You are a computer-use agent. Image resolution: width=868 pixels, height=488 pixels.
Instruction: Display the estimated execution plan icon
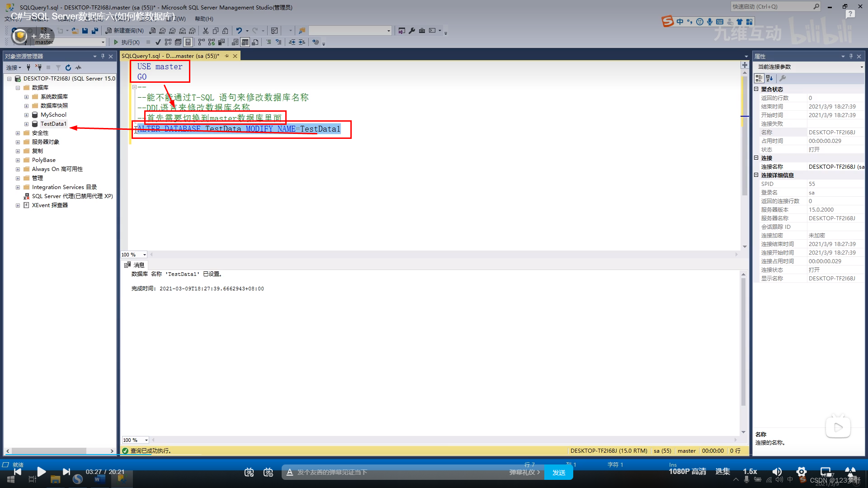coord(168,42)
